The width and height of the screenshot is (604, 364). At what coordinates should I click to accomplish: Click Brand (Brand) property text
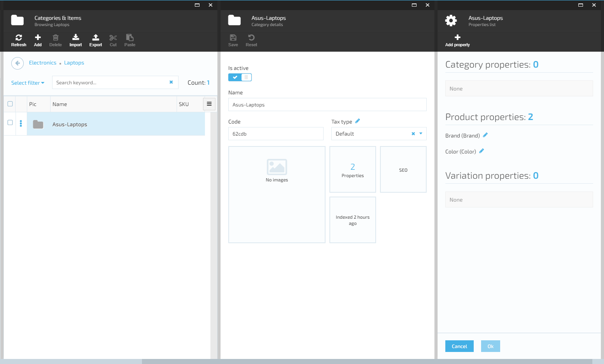(x=462, y=136)
